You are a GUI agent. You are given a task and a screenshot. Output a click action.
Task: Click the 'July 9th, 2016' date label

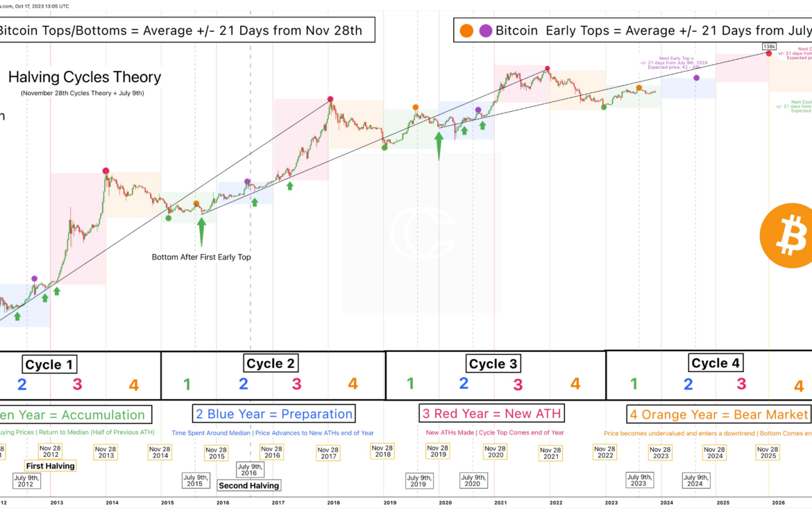250,469
